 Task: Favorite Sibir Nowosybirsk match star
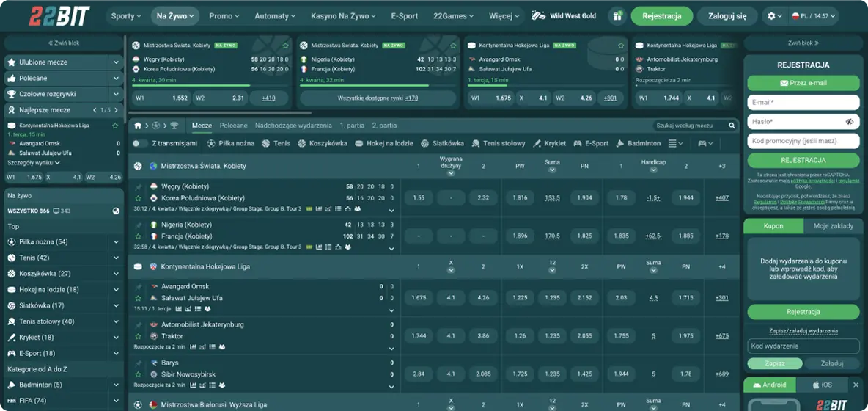click(x=139, y=374)
